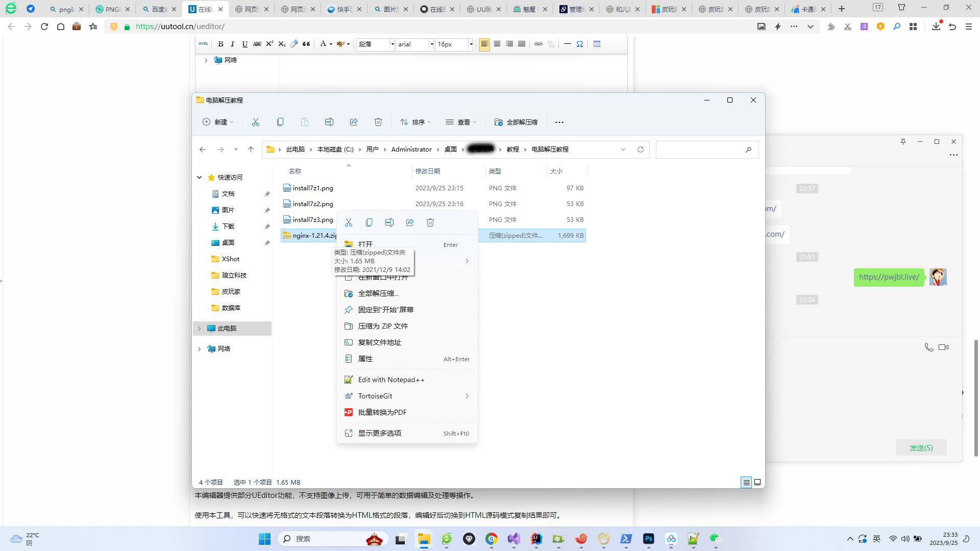
Task: Insert horizontal rule in the editor
Action: (567, 44)
